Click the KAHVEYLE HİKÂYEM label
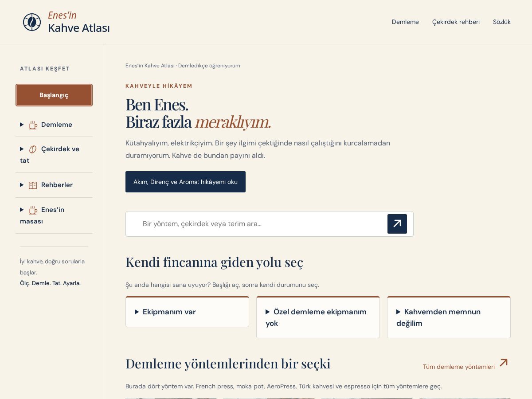This screenshot has width=532, height=399. click(x=159, y=86)
